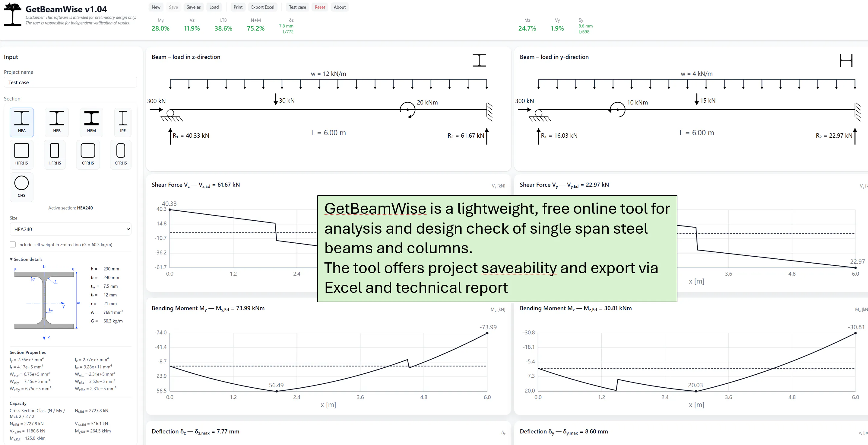The width and height of the screenshot is (868, 445).
Task: Click the w = 4 kN/m distributed load label
Action: 696,74
